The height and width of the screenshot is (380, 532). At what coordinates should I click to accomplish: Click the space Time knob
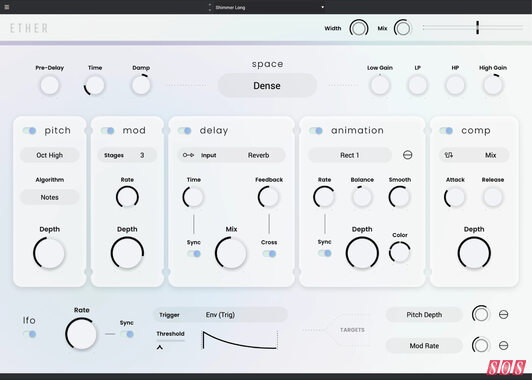[x=94, y=85]
